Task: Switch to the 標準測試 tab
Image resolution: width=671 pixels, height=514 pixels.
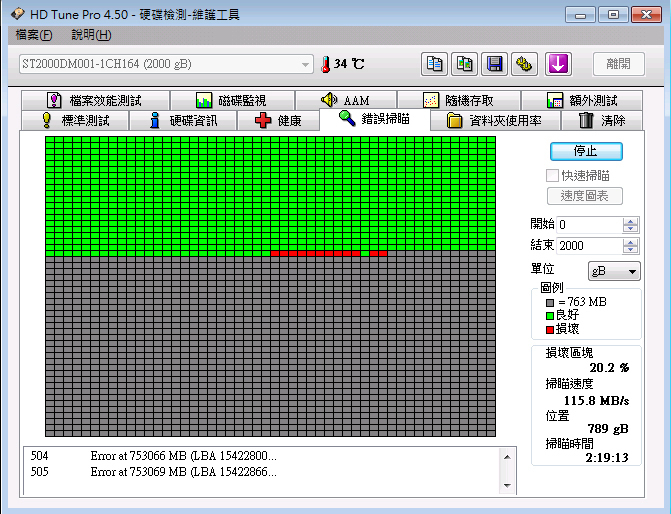Action: coord(75,120)
